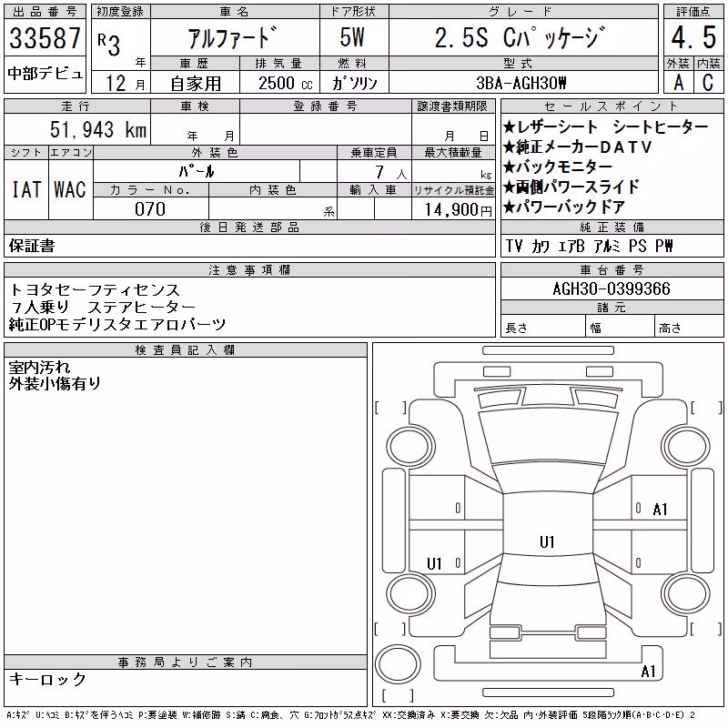This screenshot has width=728, height=728.
Task: Click the chassis number AGH30-0399366
Action: pos(612,288)
